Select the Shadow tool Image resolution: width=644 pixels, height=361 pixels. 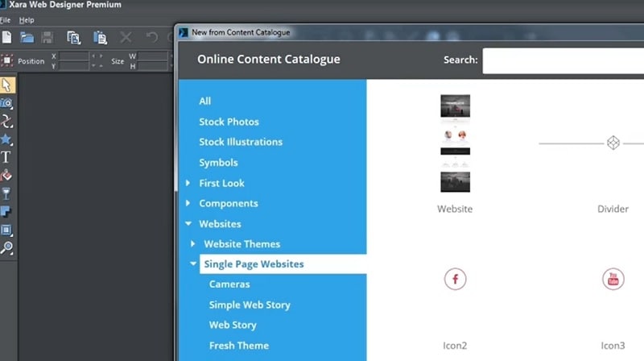click(x=6, y=212)
